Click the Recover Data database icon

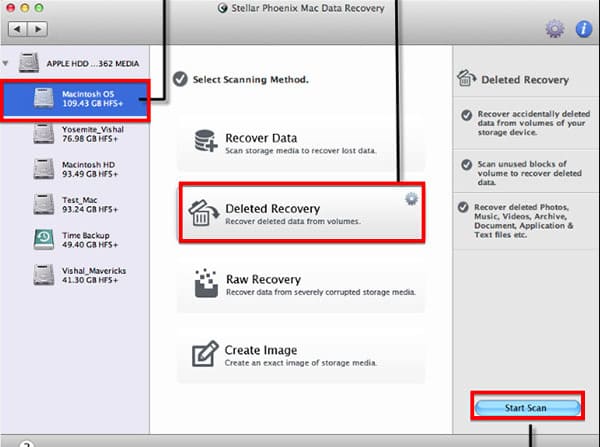coord(206,141)
